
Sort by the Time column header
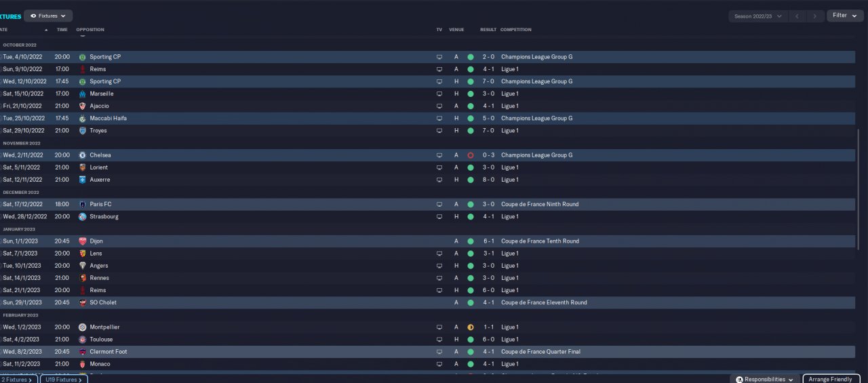coord(62,30)
